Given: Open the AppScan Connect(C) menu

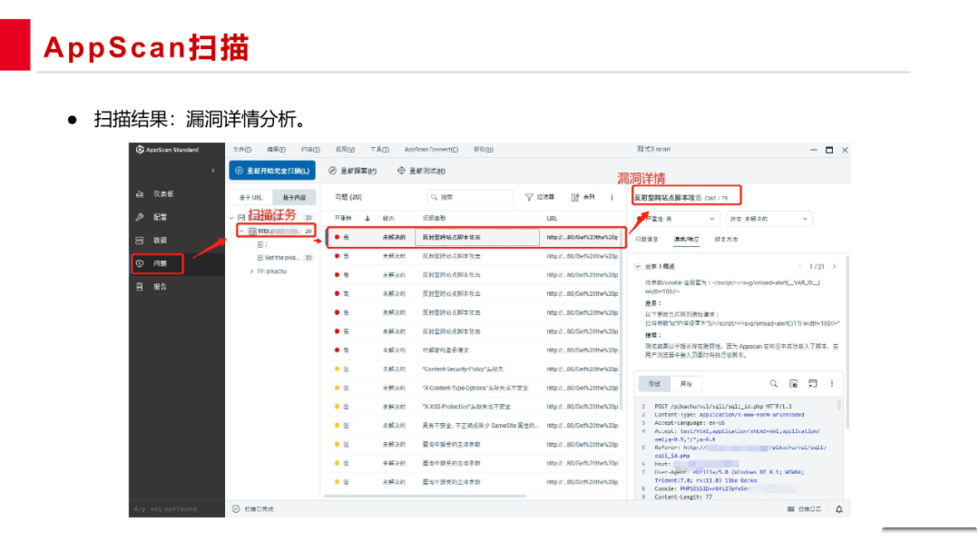Looking at the screenshot, I should click(x=431, y=150).
